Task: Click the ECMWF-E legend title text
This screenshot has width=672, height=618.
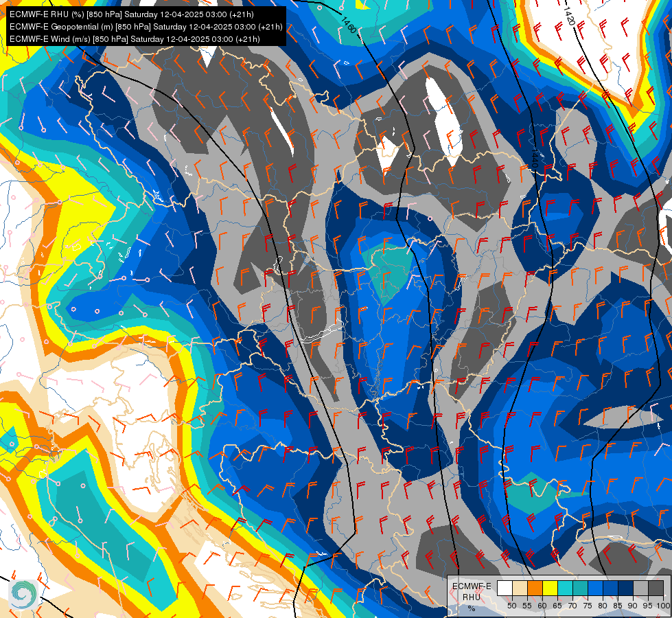Action: click(x=472, y=586)
